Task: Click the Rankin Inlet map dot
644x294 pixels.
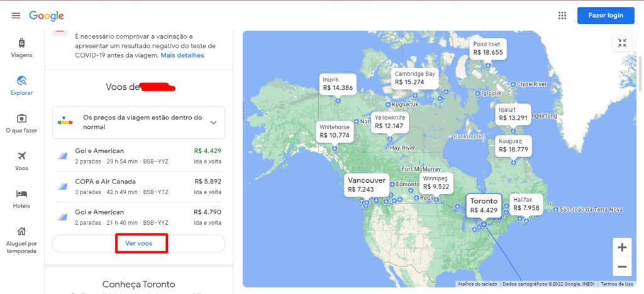Action: click(450, 136)
